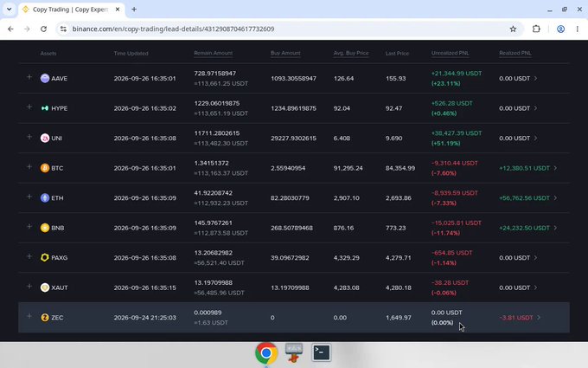
Task: Click the Unrealized PNL column header
Action: point(450,54)
